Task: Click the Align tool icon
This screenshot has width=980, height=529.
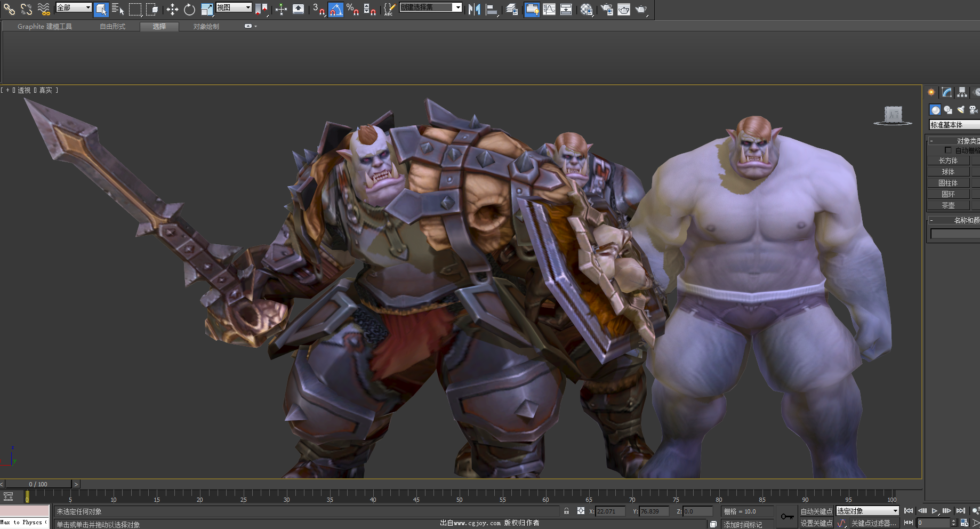Action: 492,9
